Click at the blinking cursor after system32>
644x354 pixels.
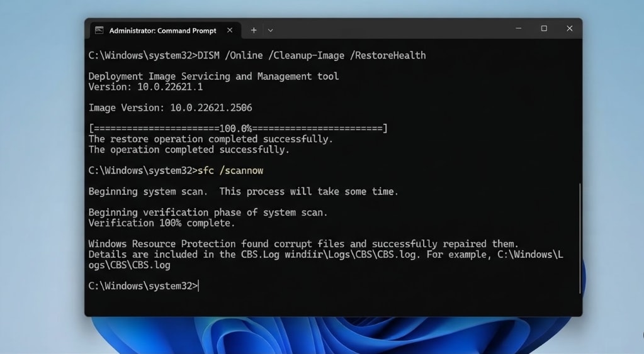pos(198,286)
